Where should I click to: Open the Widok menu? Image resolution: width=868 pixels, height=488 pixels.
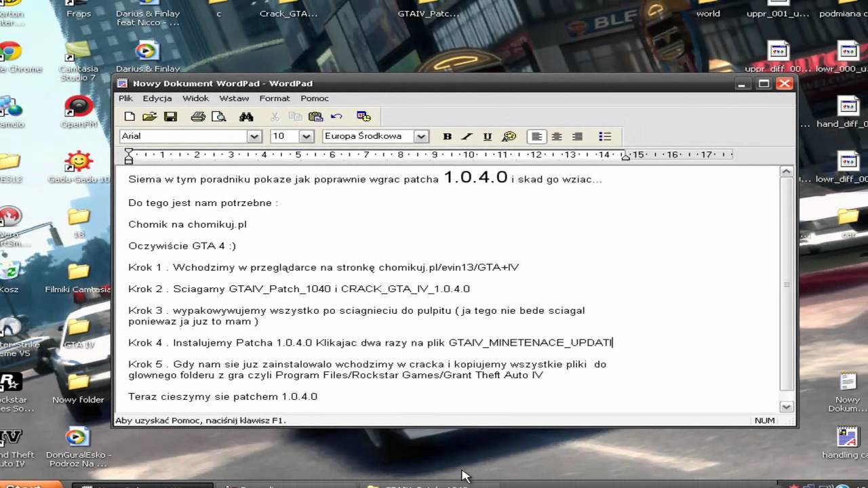tap(196, 98)
